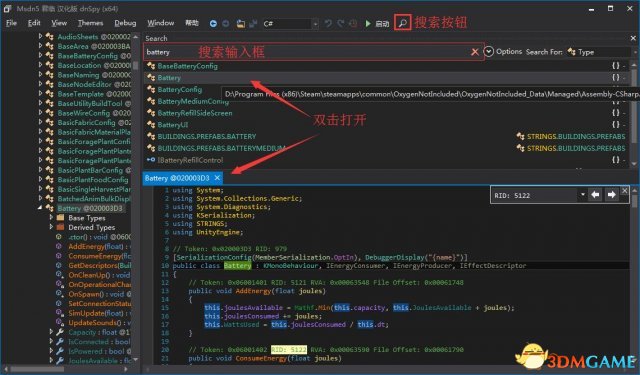The height and width of the screenshot is (375, 640).
Task: Go to previous RID match arrow
Action: pyautogui.click(x=595, y=195)
